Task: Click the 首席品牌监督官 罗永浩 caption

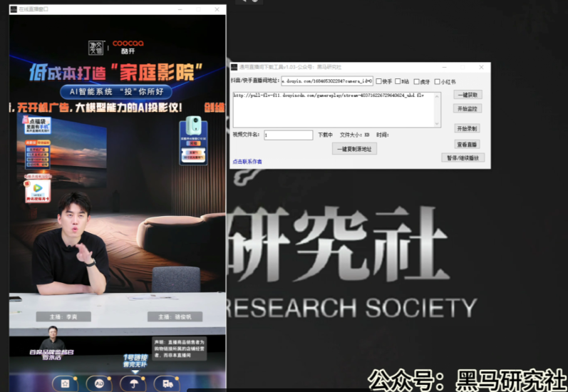Action: click(x=51, y=355)
